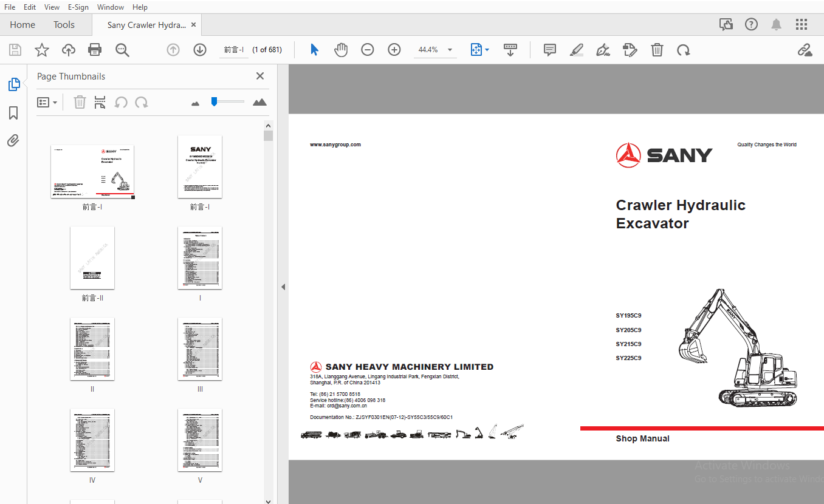Open the File menu
Screen dimensions: 824x504
tap(10, 7)
